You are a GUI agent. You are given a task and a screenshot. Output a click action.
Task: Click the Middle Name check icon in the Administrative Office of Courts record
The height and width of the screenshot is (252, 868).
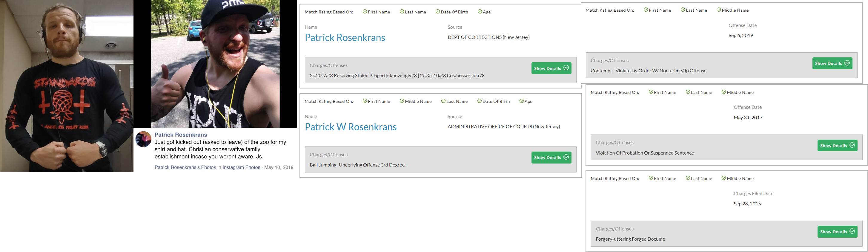tap(402, 101)
